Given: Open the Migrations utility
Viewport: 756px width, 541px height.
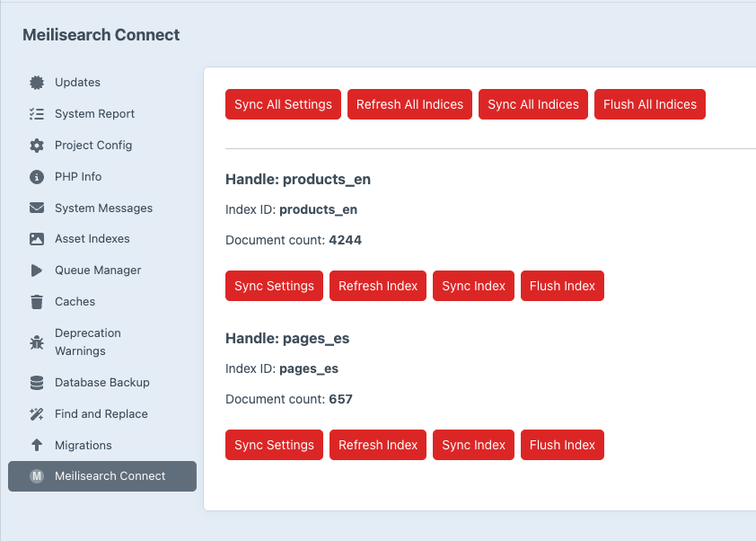Looking at the screenshot, I should [83, 446].
